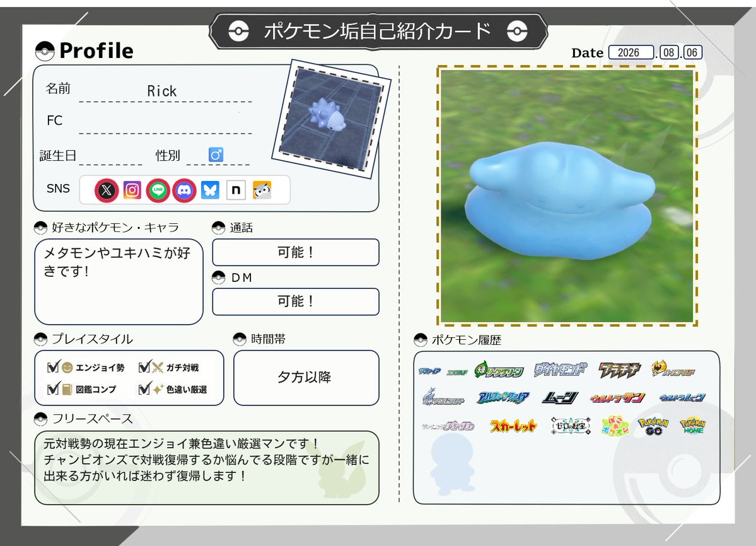
Task: Toggle the エンジョイ勢 checkbox
Action: point(53,367)
